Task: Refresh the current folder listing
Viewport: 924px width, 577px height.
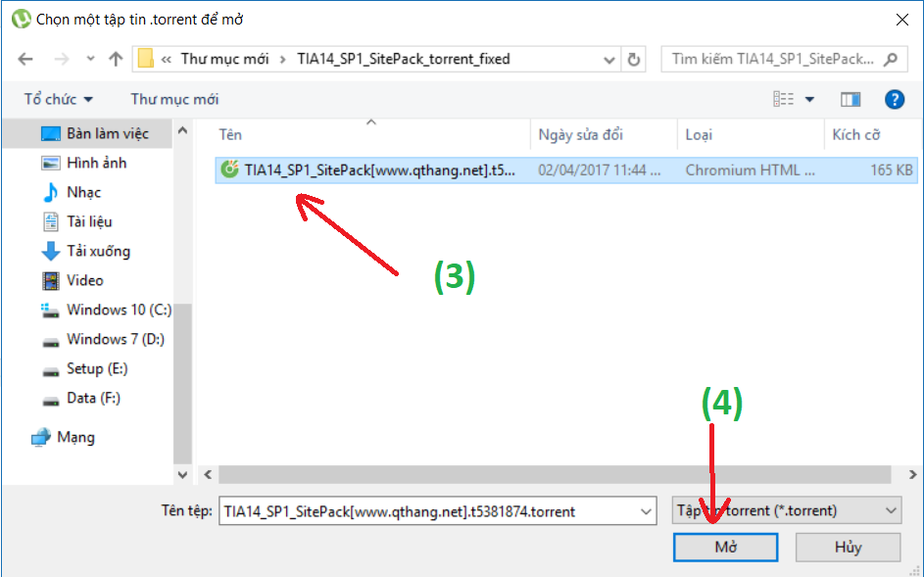Action: (x=634, y=59)
